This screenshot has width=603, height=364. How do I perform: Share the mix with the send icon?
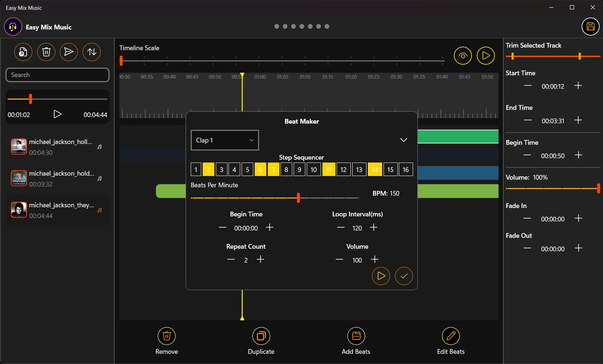pyautogui.click(x=69, y=52)
